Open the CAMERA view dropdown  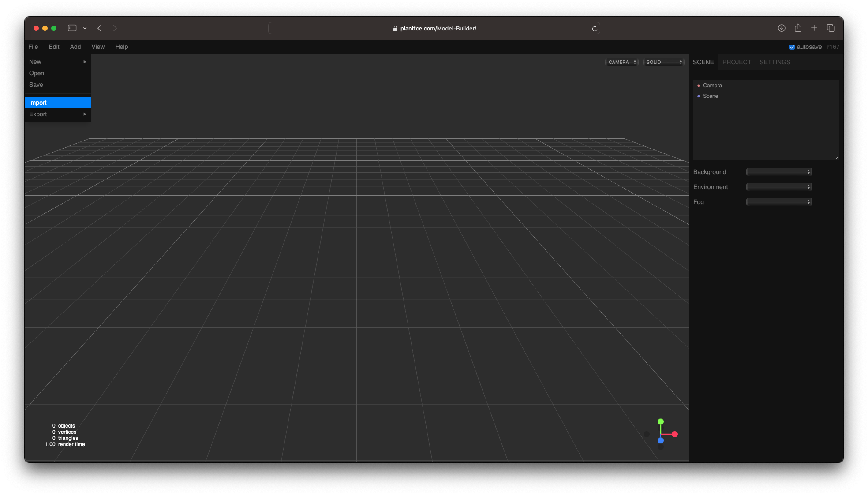pos(621,62)
